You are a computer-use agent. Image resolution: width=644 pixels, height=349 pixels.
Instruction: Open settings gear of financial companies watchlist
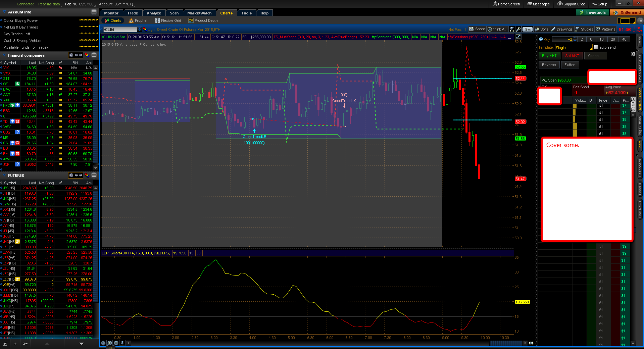(x=71, y=55)
